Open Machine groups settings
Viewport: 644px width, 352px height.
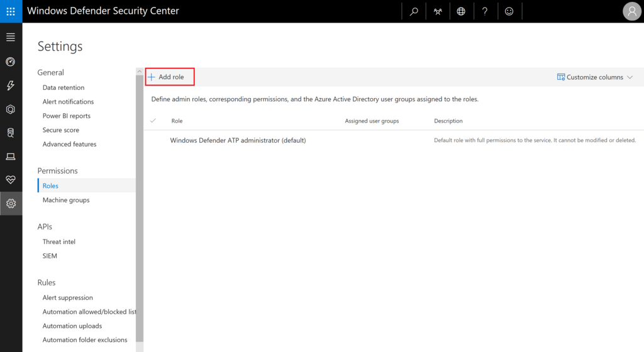[66, 200]
